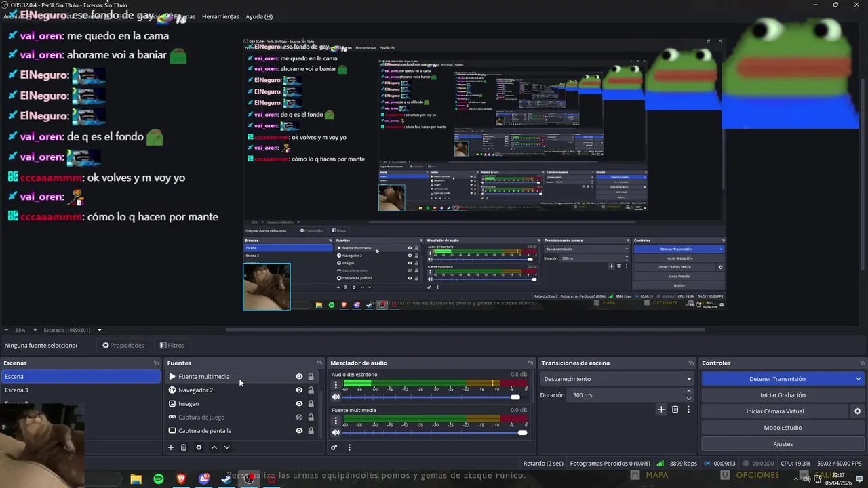Open audio mixer three-dot menu
This screenshot has width=868, height=488.
pyautogui.click(x=349, y=447)
